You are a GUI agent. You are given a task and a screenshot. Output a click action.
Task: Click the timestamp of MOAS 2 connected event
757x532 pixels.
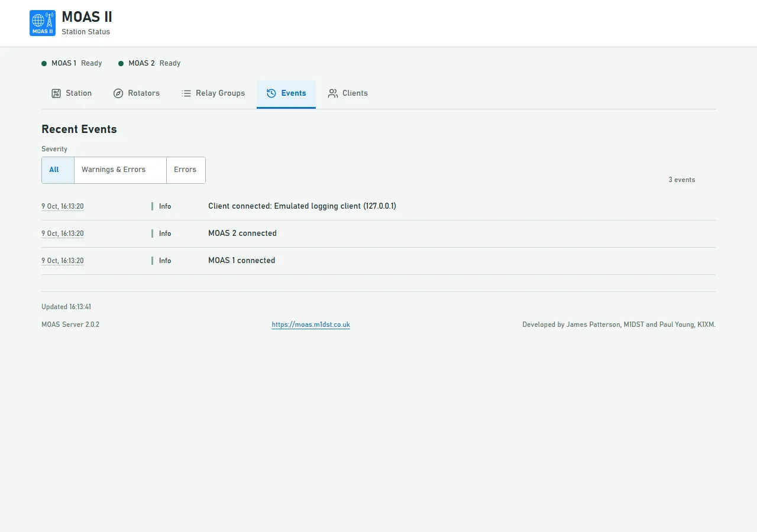point(63,234)
